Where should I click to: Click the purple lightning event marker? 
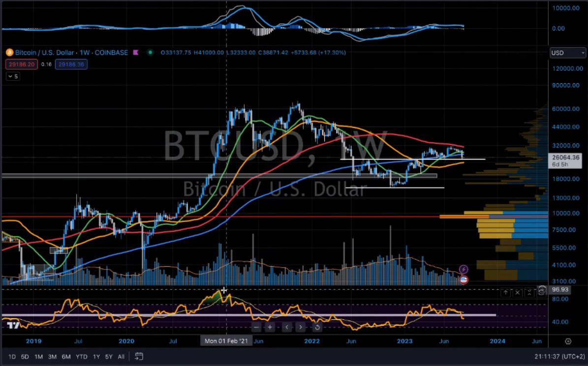coord(463,269)
